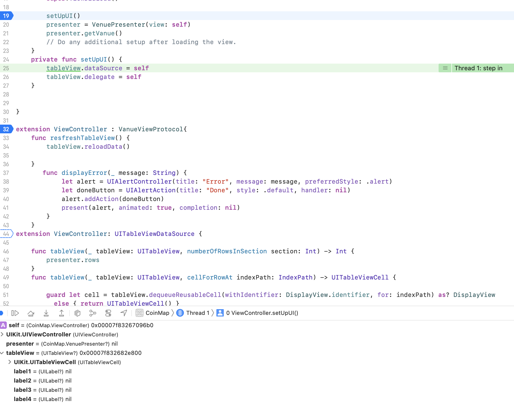Image resolution: width=514 pixels, height=420 pixels.
Task: Click the Step Into debug icon
Action: pyautogui.click(x=46, y=313)
